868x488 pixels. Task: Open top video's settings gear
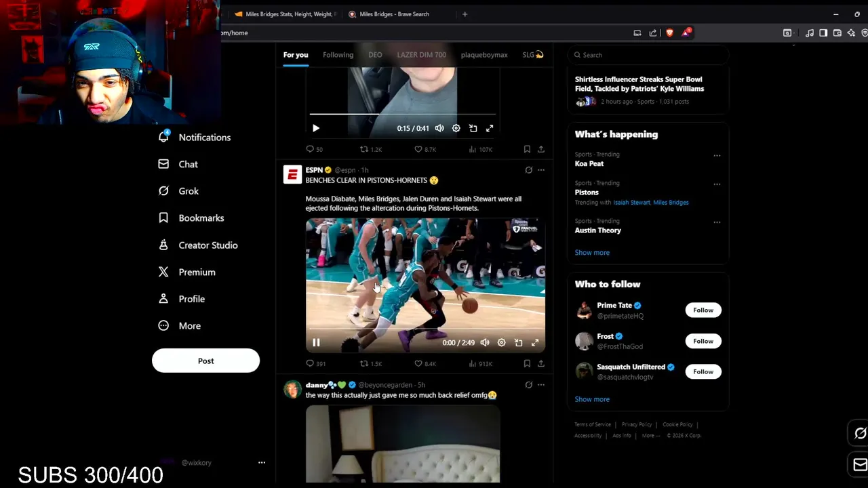click(x=456, y=128)
